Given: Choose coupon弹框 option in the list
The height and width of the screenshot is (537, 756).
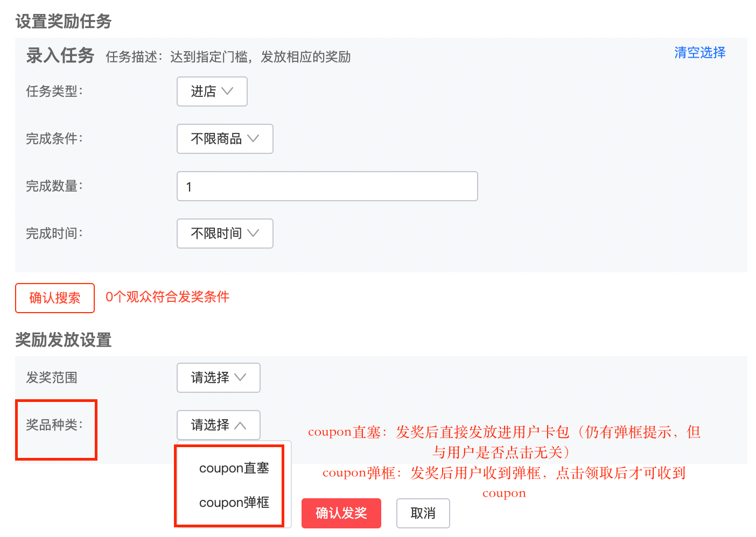Looking at the screenshot, I should 234,503.
